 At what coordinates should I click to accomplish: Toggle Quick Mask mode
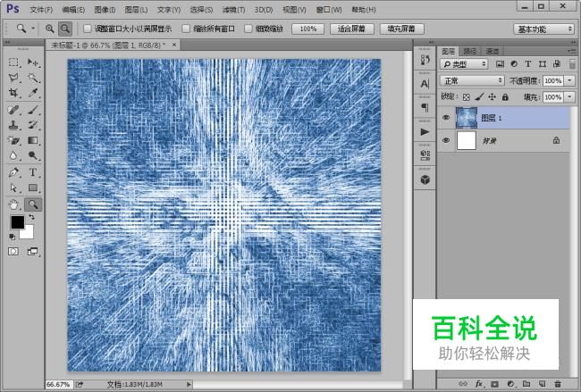coord(13,252)
